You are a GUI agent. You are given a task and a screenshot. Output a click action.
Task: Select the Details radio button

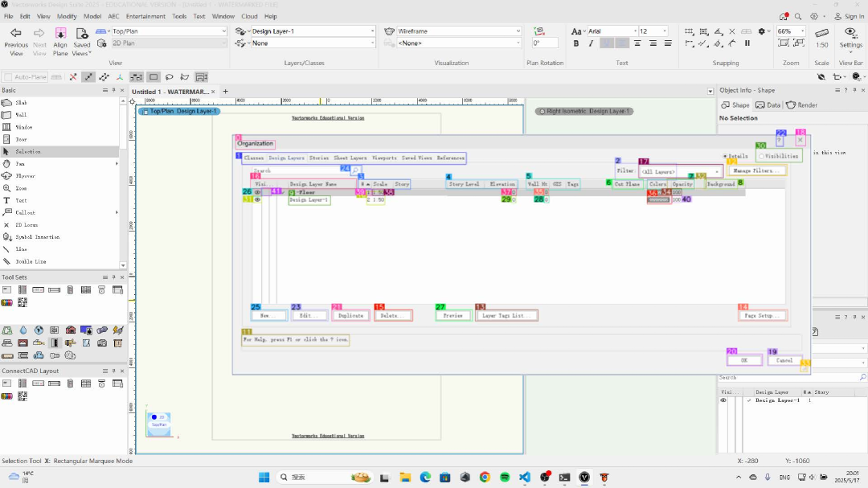coord(726,156)
